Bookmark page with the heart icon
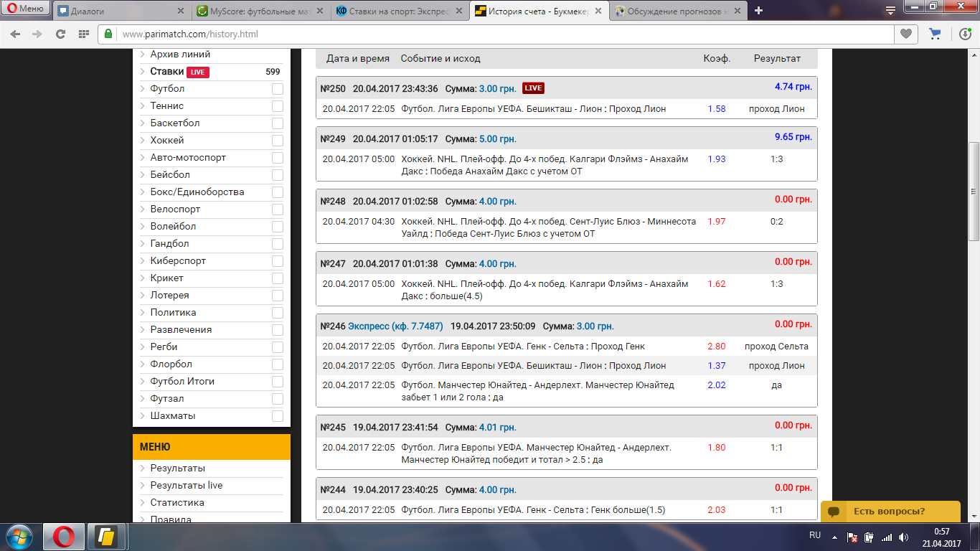The height and width of the screenshot is (551, 980). 906,34
